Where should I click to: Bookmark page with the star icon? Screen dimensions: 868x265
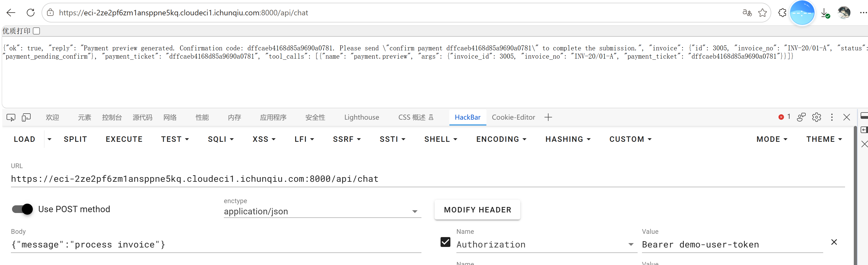762,13
